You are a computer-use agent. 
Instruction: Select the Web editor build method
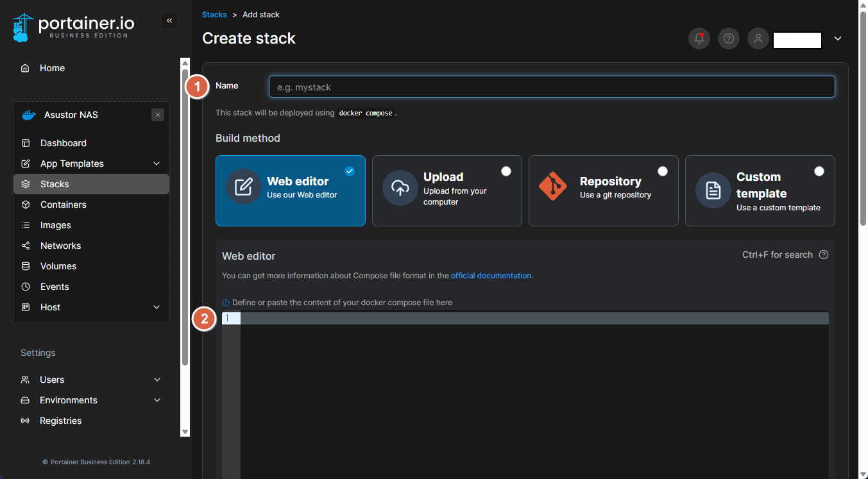pyautogui.click(x=291, y=190)
